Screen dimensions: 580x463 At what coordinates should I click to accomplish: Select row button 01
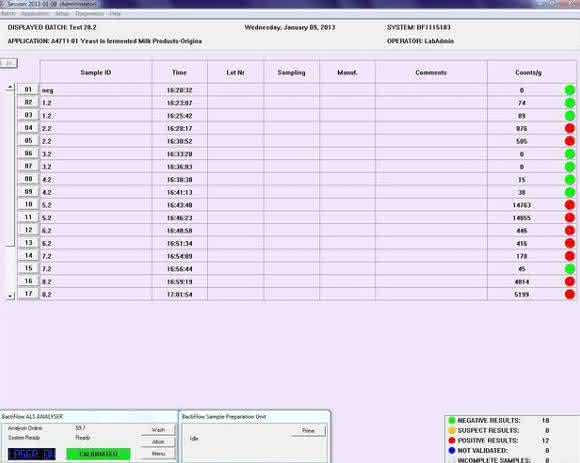click(x=28, y=89)
